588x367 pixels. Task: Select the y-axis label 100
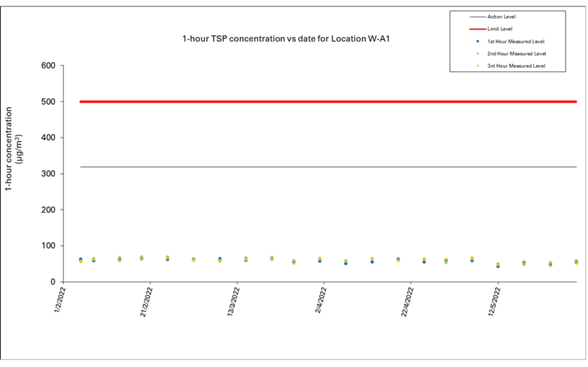coord(48,246)
